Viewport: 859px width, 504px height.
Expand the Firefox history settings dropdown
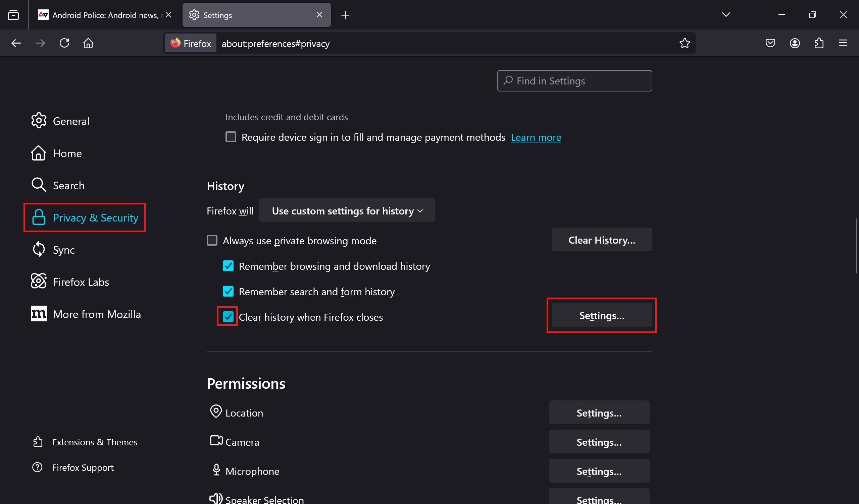click(347, 210)
